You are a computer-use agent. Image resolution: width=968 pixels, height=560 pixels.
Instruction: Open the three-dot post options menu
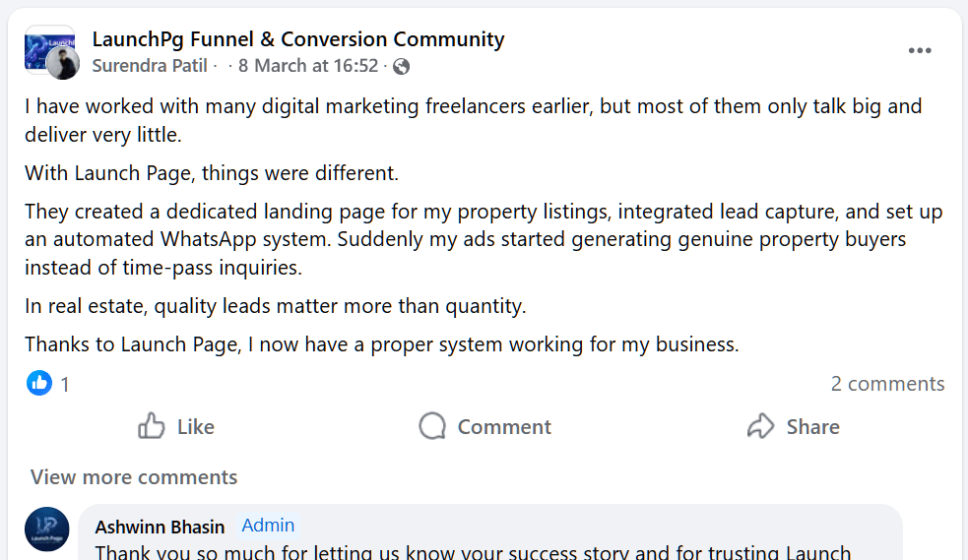(920, 51)
